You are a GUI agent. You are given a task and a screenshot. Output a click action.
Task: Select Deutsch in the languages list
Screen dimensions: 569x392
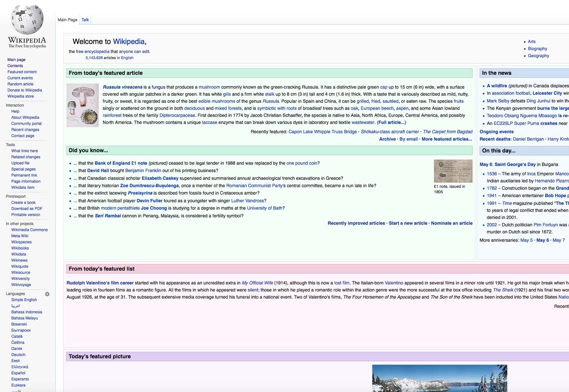pos(18,355)
